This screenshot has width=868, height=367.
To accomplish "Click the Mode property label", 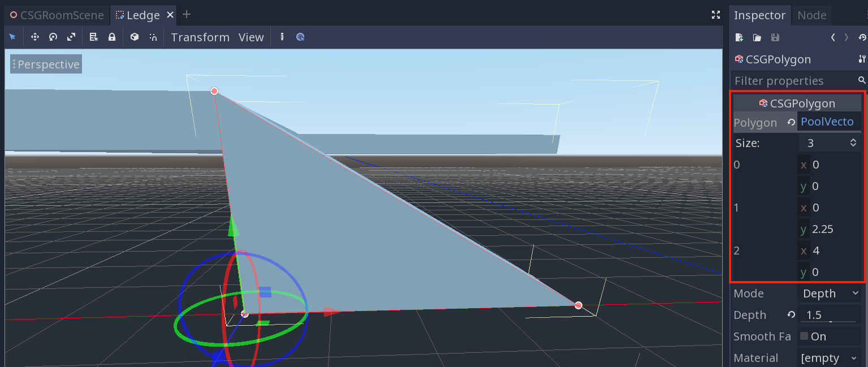I will (x=749, y=293).
